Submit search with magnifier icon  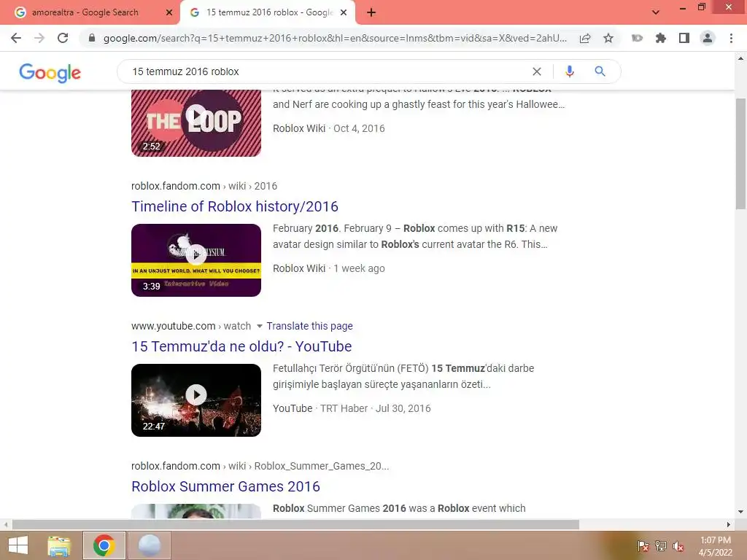coord(600,71)
